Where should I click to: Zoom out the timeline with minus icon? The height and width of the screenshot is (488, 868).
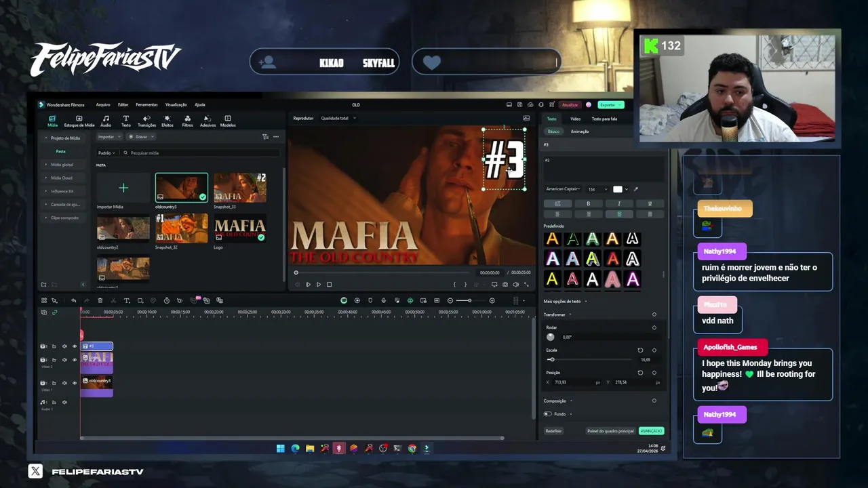(450, 300)
